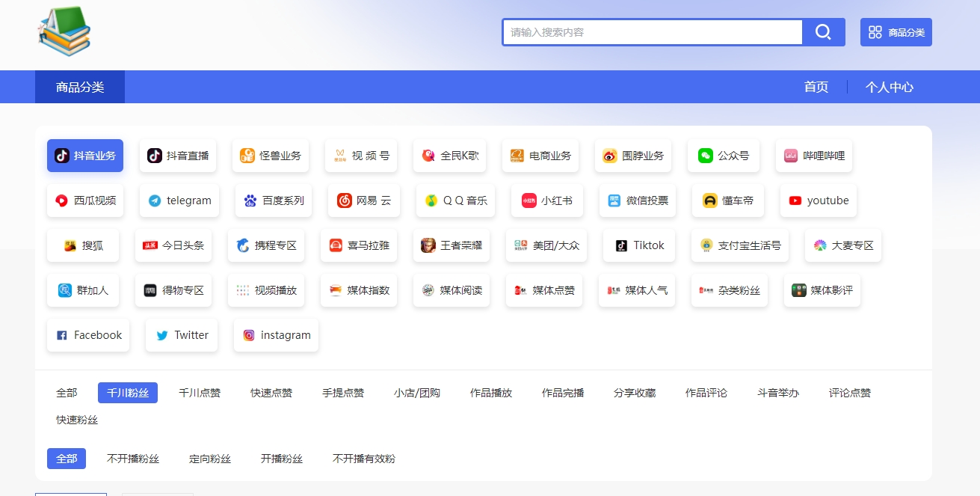Choose the 不开播粉丝 sub-filter

(x=133, y=459)
